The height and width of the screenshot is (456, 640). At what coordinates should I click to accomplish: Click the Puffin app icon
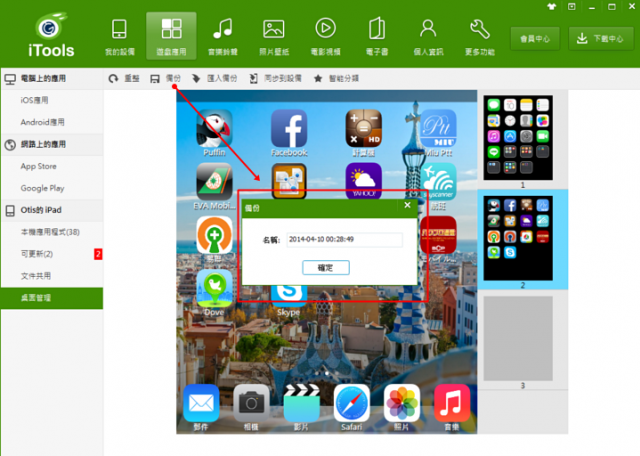click(214, 129)
